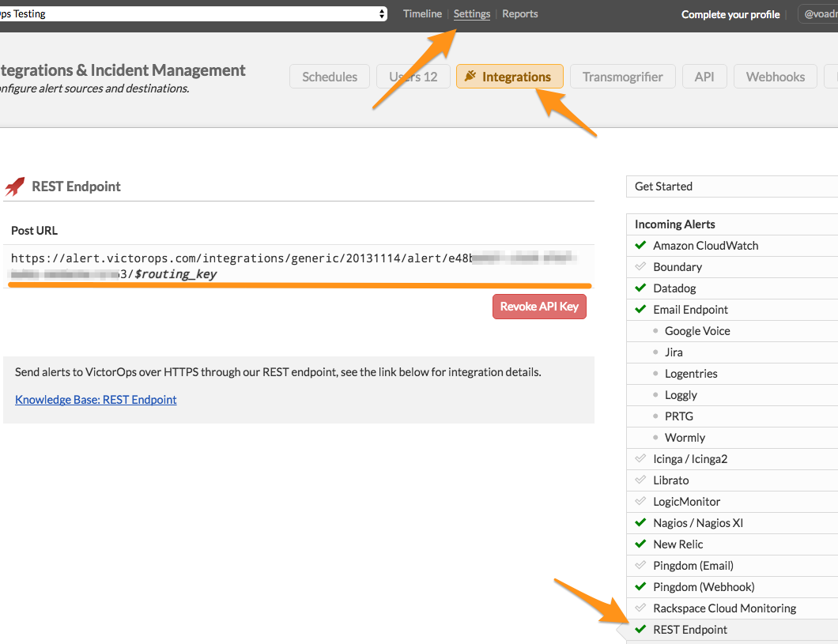Select Boundary integration
Screen dimensions: 838x644
[x=732, y=267]
